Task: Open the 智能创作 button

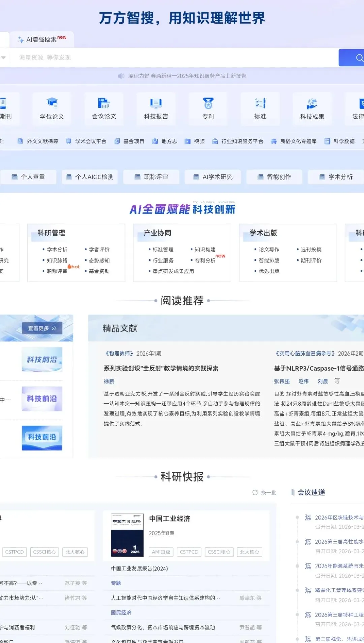Action: click(x=274, y=177)
